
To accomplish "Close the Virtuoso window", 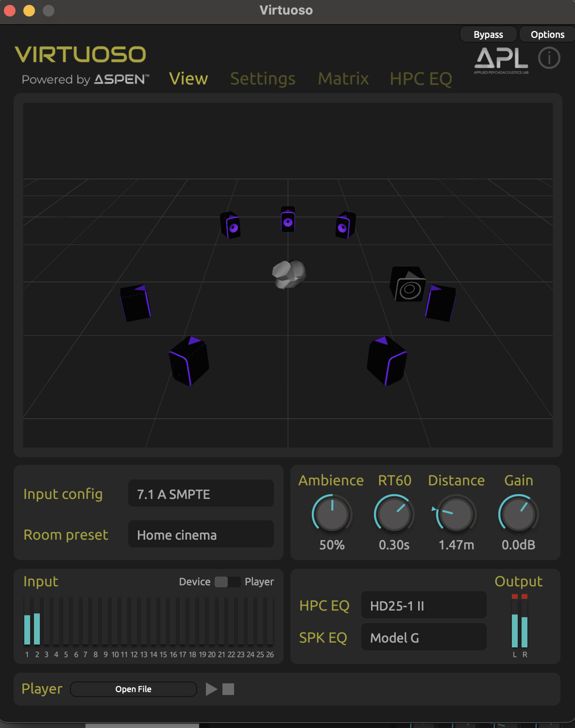I will tap(10, 10).
